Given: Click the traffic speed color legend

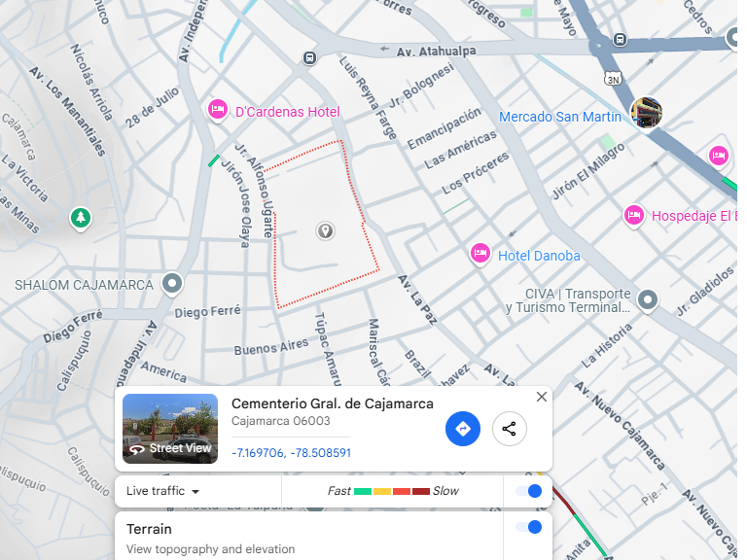Looking at the screenshot, I should click(x=392, y=491).
